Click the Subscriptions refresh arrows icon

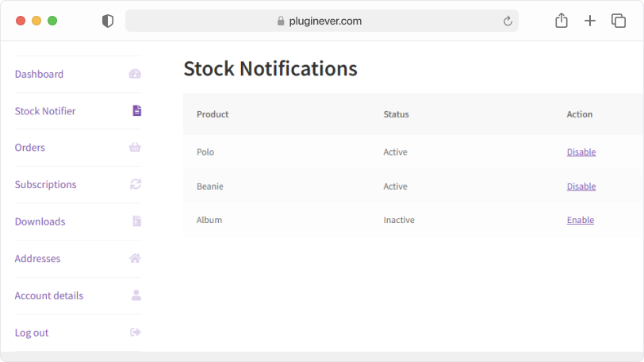(x=136, y=184)
